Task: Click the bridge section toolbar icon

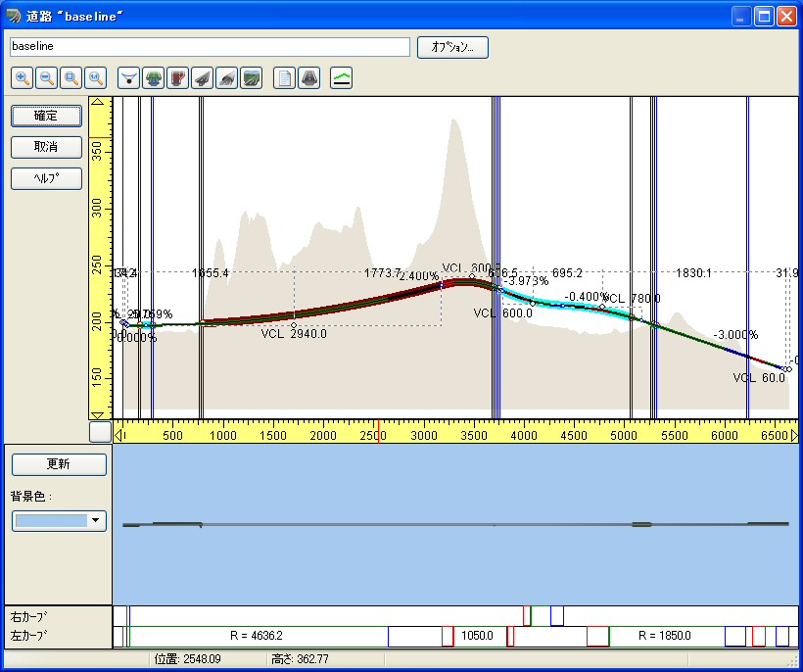Action: pyautogui.click(x=153, y=78)
